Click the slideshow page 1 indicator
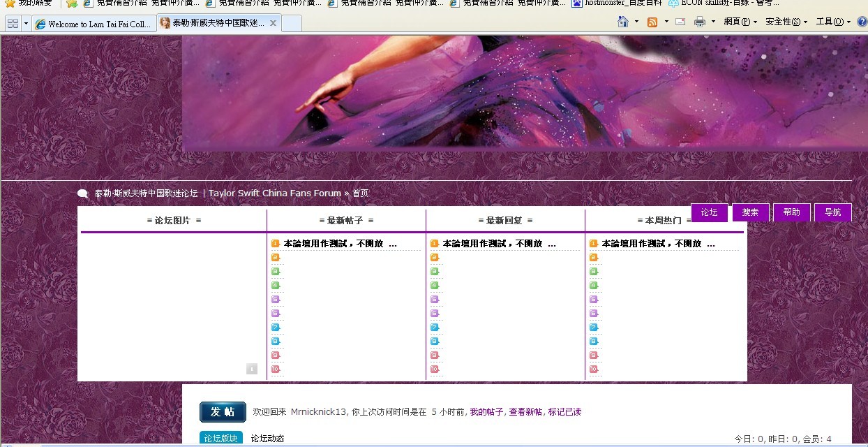The image size is (868, 447). pyautogui.click(x=252, y=369)
